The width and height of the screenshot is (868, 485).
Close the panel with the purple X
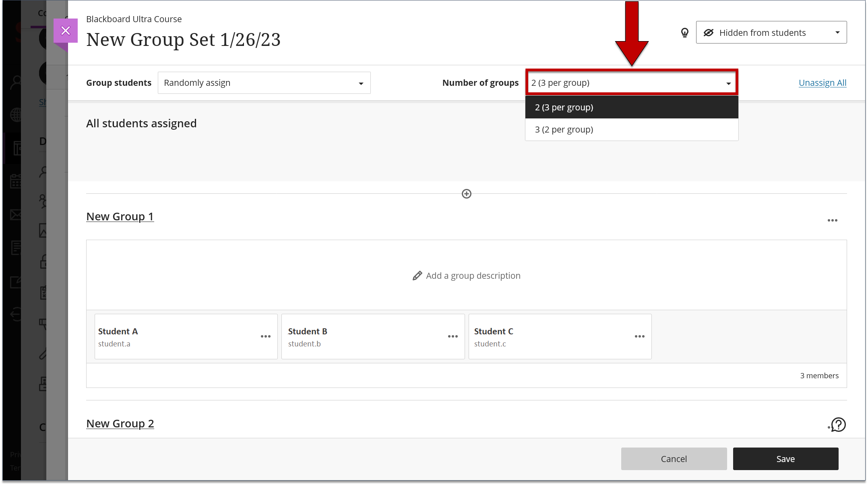[66, 30]
